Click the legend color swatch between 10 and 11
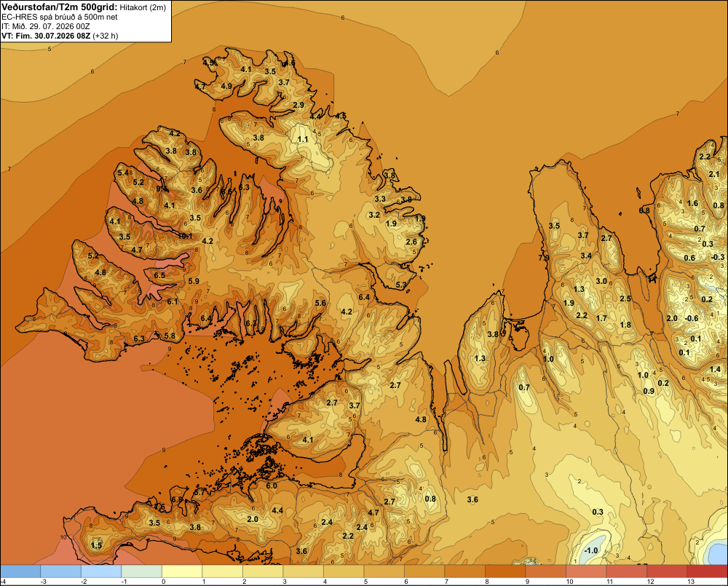The width and height of the screenshot is (728, 586). [586, 571]
